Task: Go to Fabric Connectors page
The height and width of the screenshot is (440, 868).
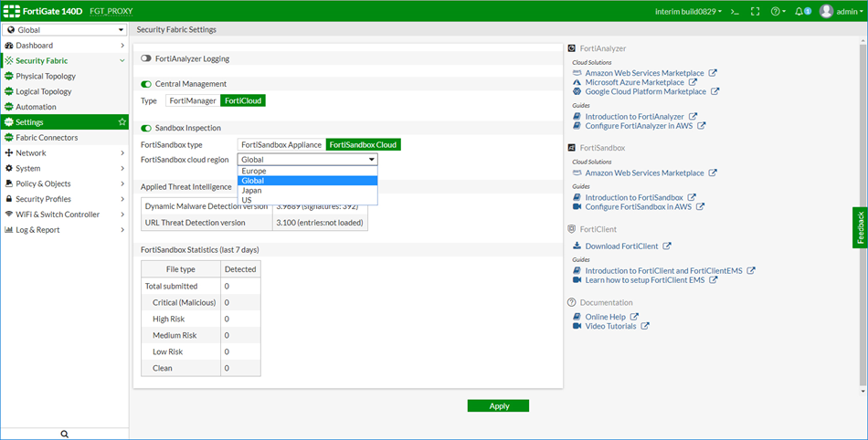Action: (47, 138)
